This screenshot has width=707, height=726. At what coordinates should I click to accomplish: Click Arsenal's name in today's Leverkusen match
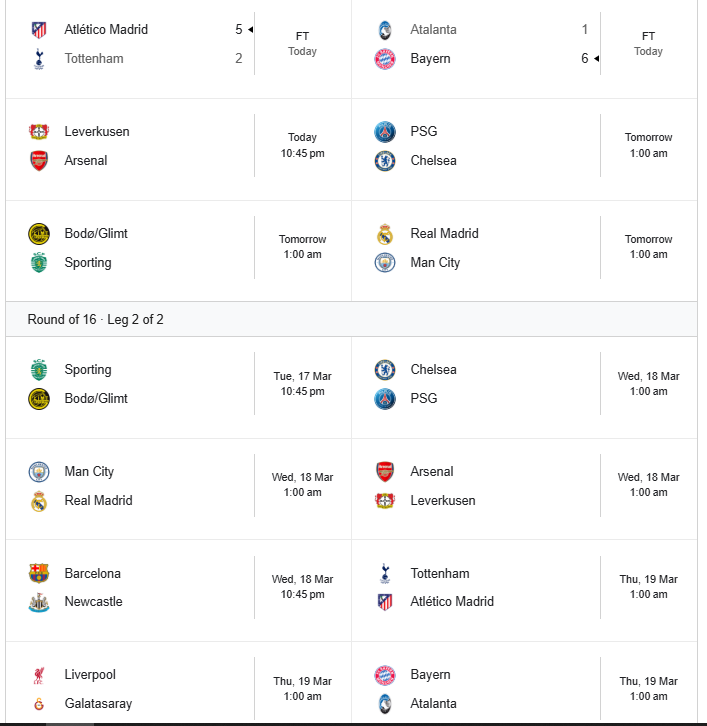coord(86,161)
